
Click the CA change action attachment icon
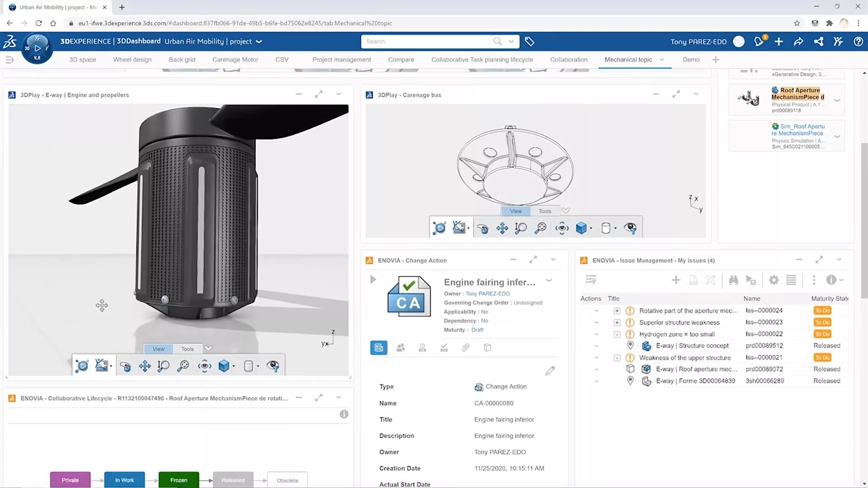(x=466, y=347)
